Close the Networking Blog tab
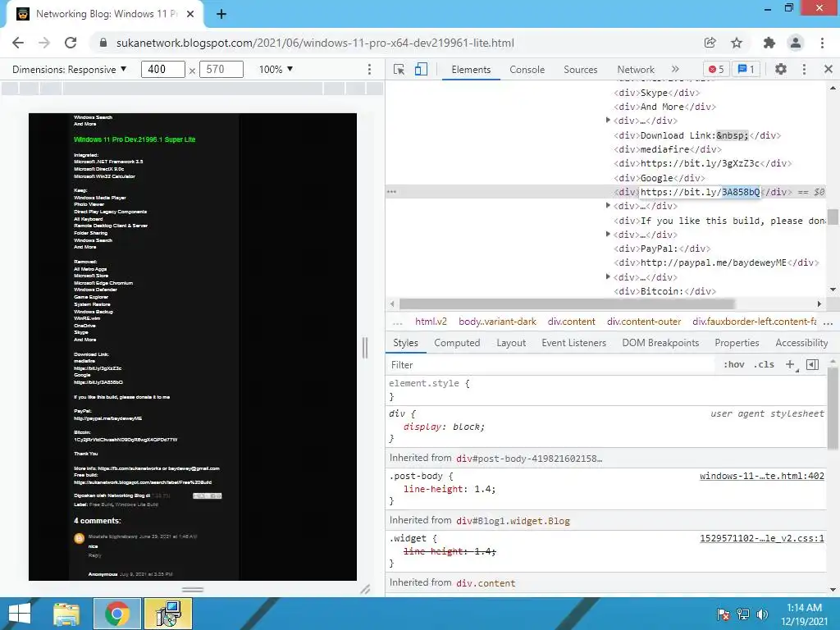This screenshot has height=630, width=840. [x=190, y=15]
